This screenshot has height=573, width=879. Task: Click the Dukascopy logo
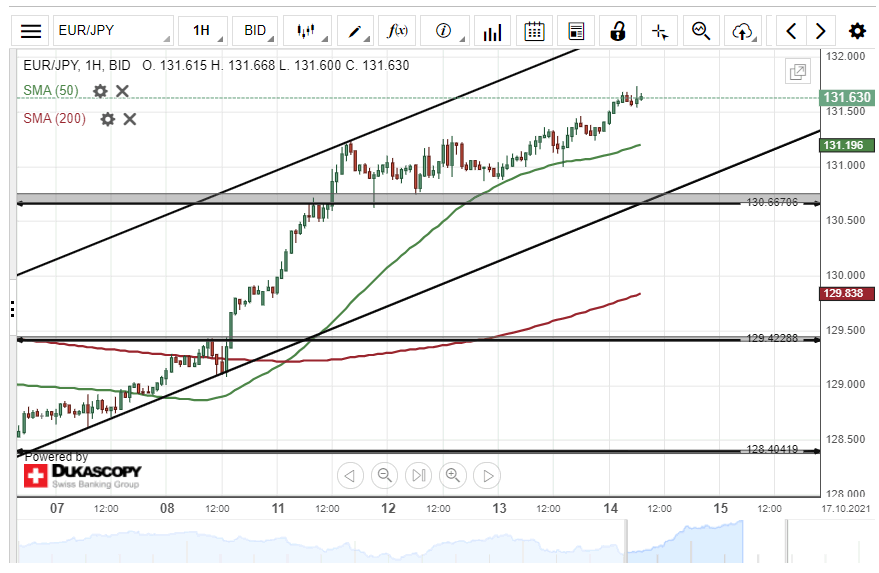coord(82,475)
